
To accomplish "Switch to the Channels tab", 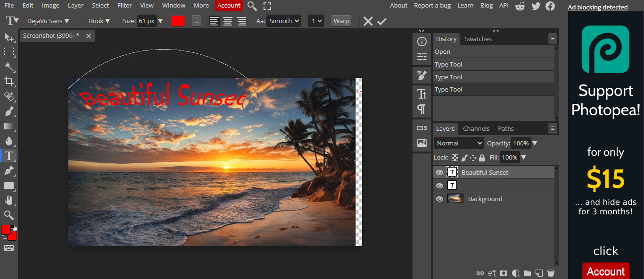I will (x=476, y=128).
